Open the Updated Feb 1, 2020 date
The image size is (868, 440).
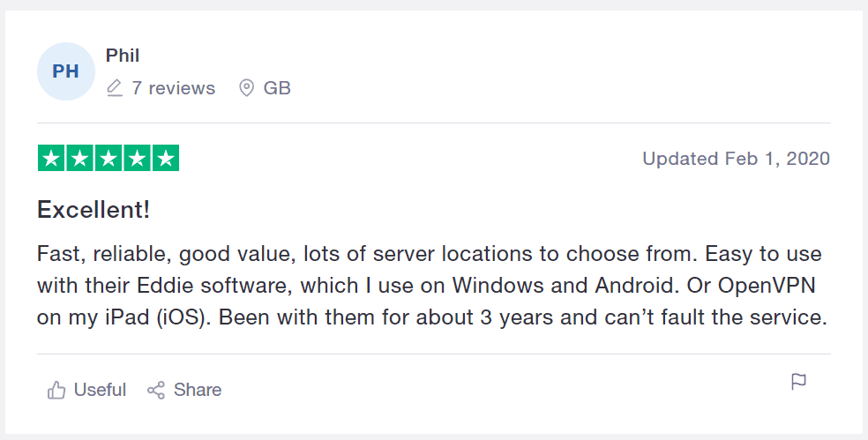(x=736, y=159)
